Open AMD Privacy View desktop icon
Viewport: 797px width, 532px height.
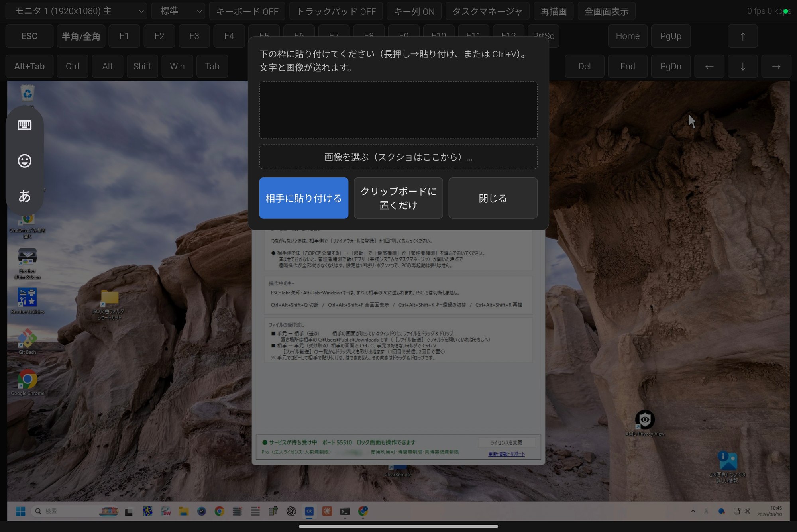coord(645,423)
